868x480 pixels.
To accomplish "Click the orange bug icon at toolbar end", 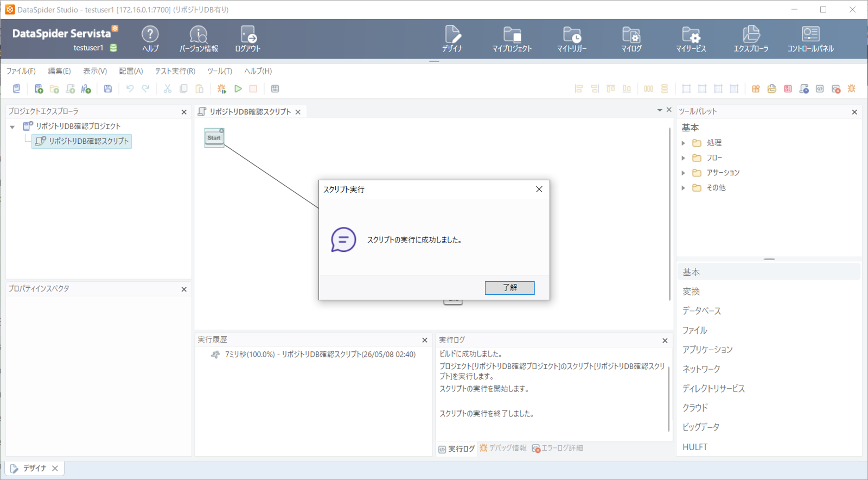I will click(x=852, y=89).
